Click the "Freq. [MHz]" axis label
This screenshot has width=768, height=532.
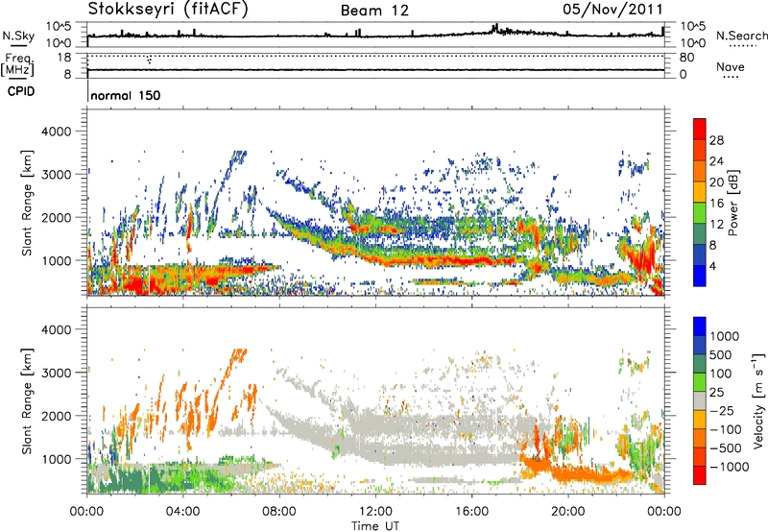tap(17, 65)
